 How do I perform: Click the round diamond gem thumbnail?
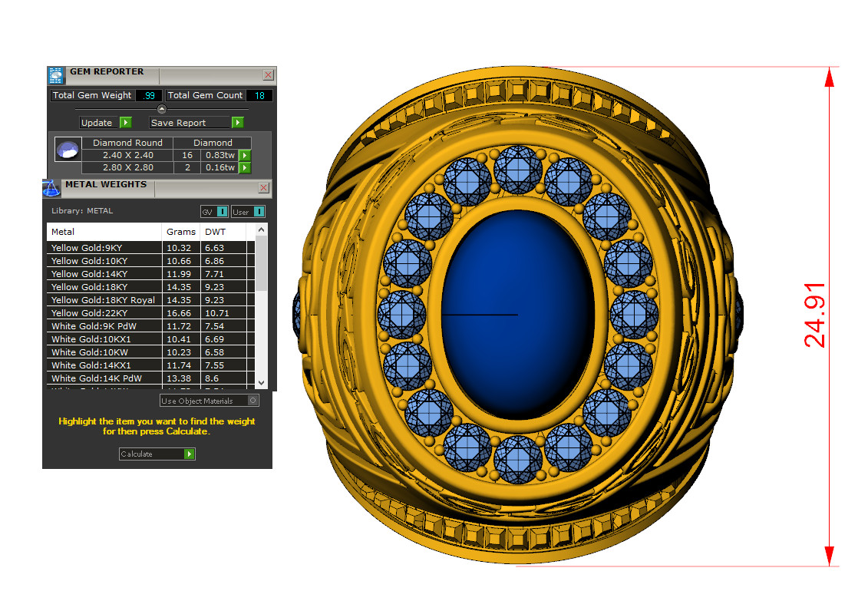tap(68, 149)
